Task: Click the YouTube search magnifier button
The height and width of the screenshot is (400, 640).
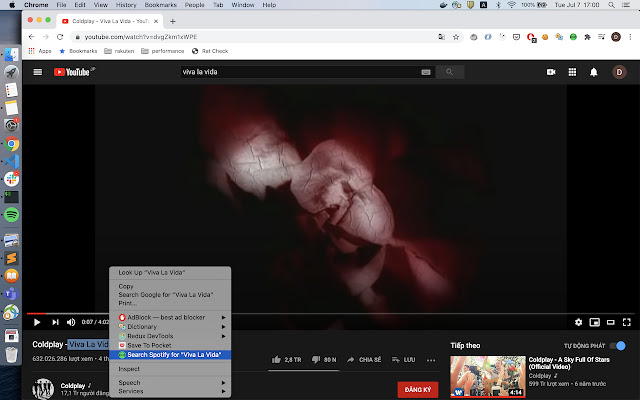Action: [449, 72]
